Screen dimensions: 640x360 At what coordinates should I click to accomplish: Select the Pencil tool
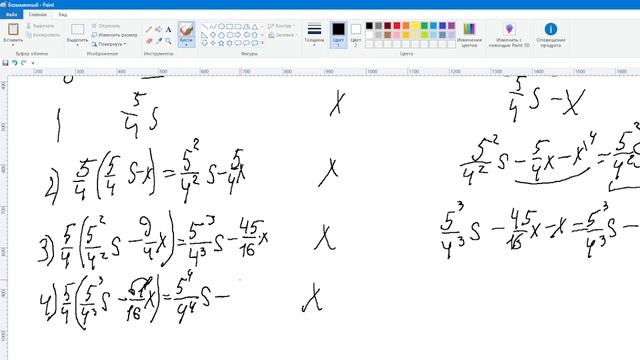point(149,29)
